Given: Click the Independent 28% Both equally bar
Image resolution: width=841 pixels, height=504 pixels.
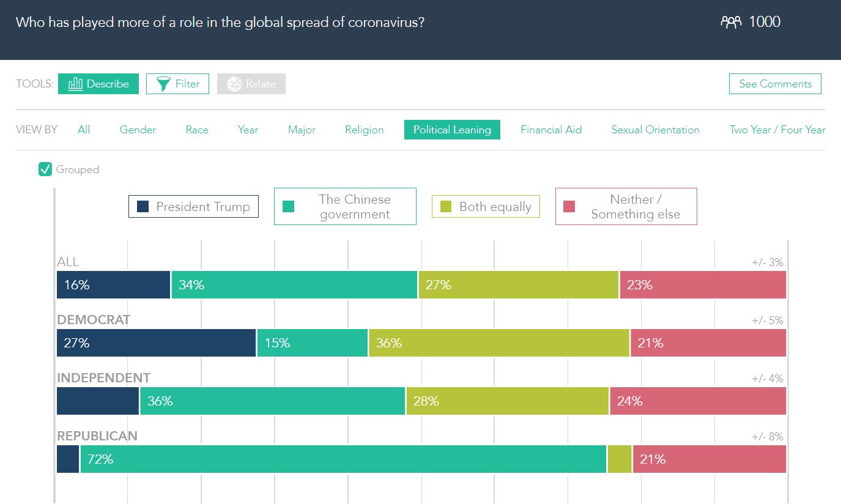Looking at the screenshot, I should click(507, 401).
